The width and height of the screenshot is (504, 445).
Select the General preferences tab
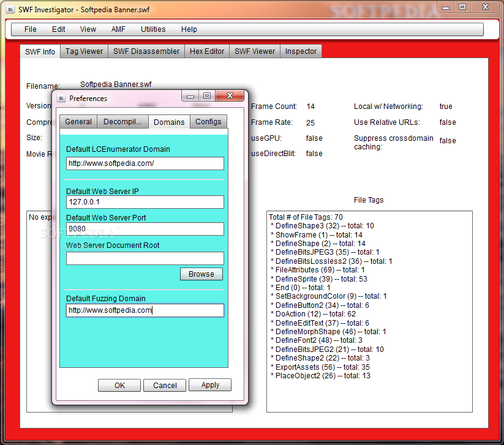point(78,122)
